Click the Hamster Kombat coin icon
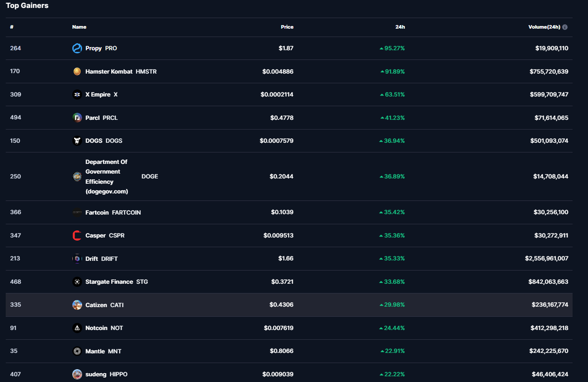This screenshot has height=382, width=588. (x=77, y=71)
